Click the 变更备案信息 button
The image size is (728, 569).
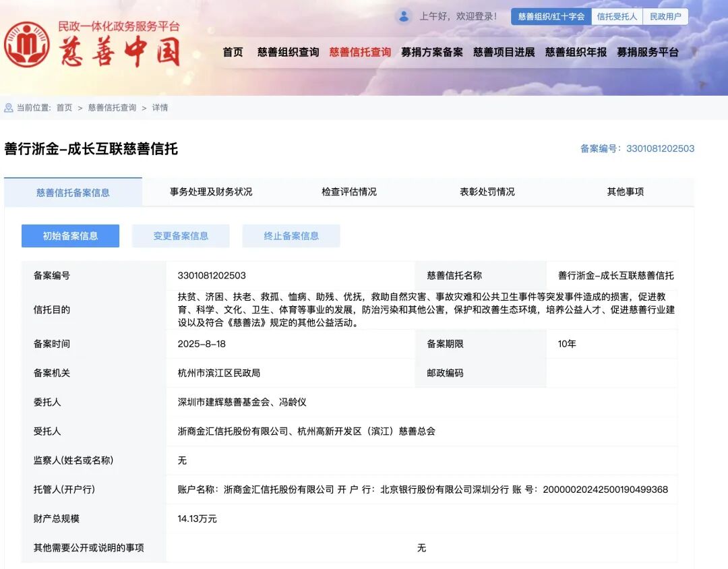(x=181, y=236)
